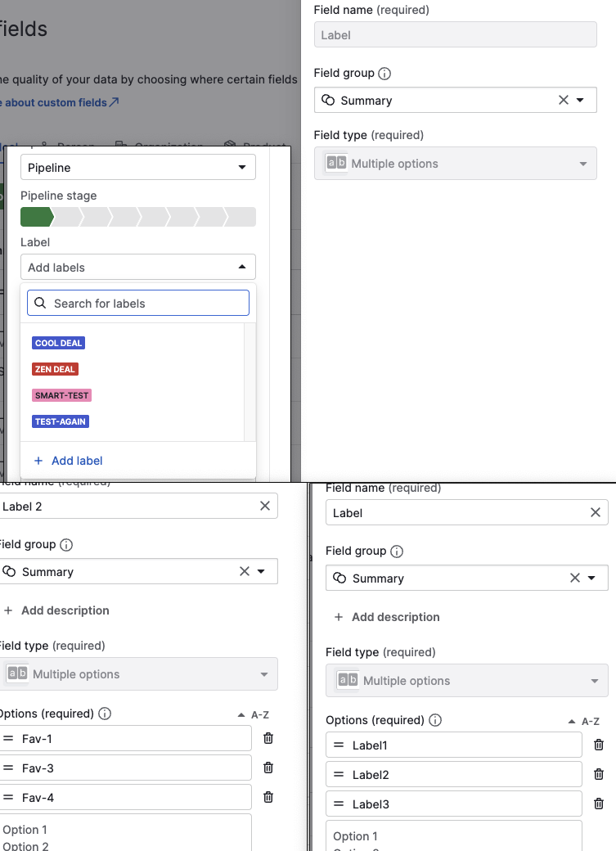
Task: Choose the SMART-TEST pink label
Action: tap(62, 395)
